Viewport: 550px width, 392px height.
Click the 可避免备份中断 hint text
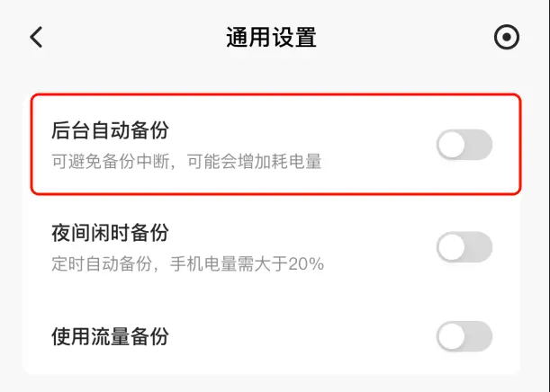(x=110, y=163)
